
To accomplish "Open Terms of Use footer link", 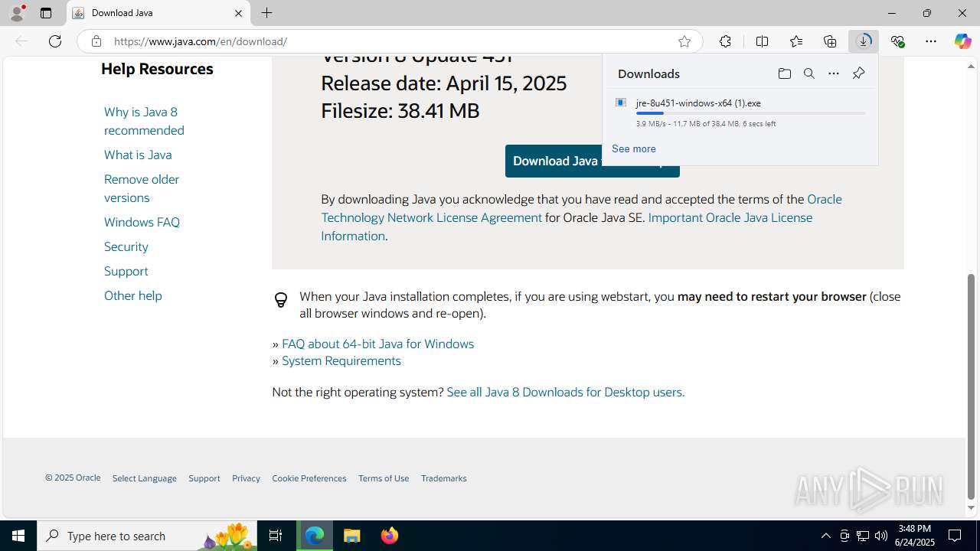I will (x=384, y=478).
